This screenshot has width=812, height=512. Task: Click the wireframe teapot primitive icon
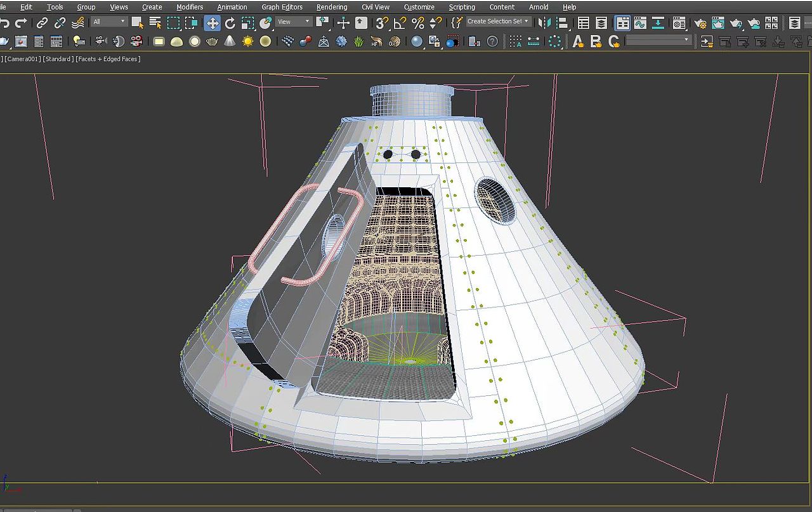click(212, 41)
